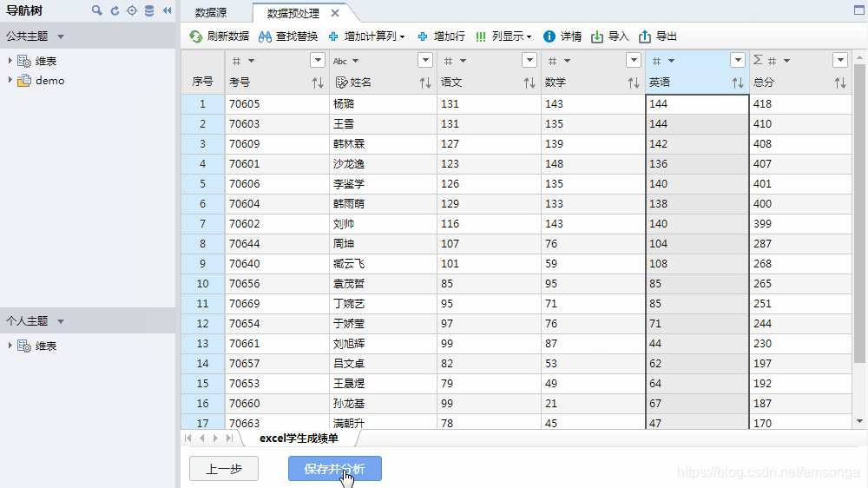Screen dimensions: 868x488
Task: Sort the 数学 column
Action: (x=634, y=83)
